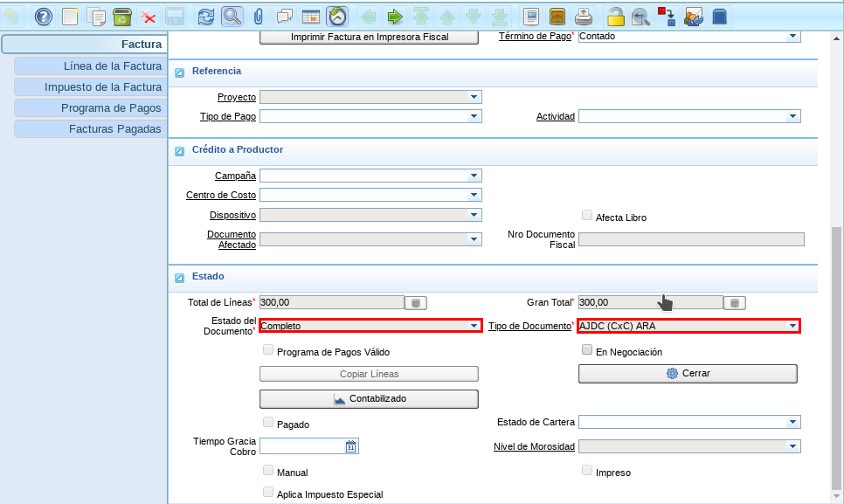Image resolution: width=844 pixels, height=504 pixels.
Task: Open the Documento Afectado dropdown
Action: click(474, 239)
